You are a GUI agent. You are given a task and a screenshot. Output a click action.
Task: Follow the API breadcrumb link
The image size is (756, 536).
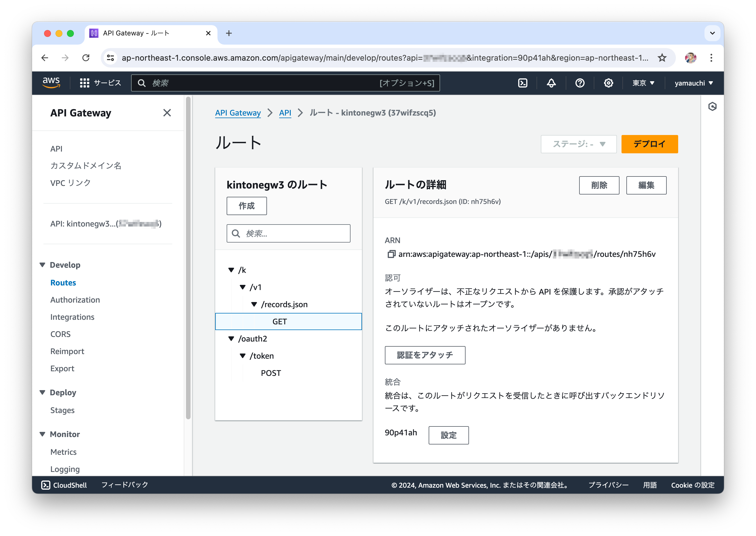click(285, 113)
